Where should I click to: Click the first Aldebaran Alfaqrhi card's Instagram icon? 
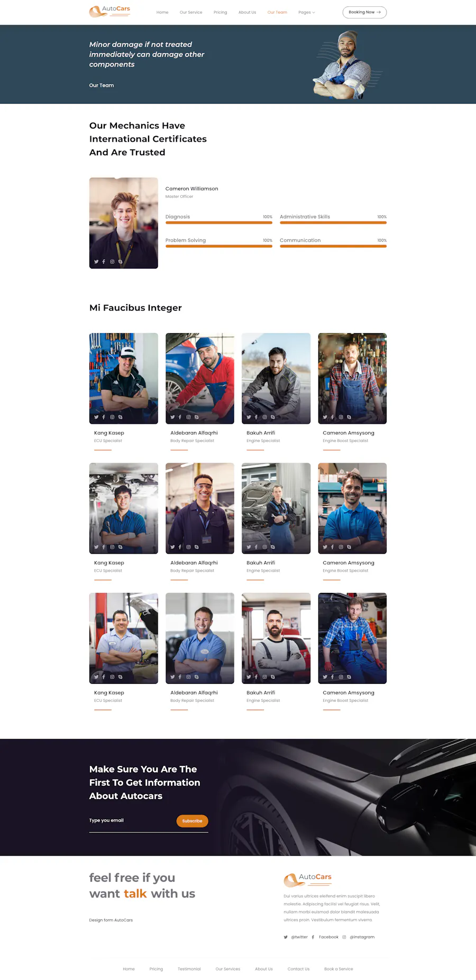coord(188,417)
